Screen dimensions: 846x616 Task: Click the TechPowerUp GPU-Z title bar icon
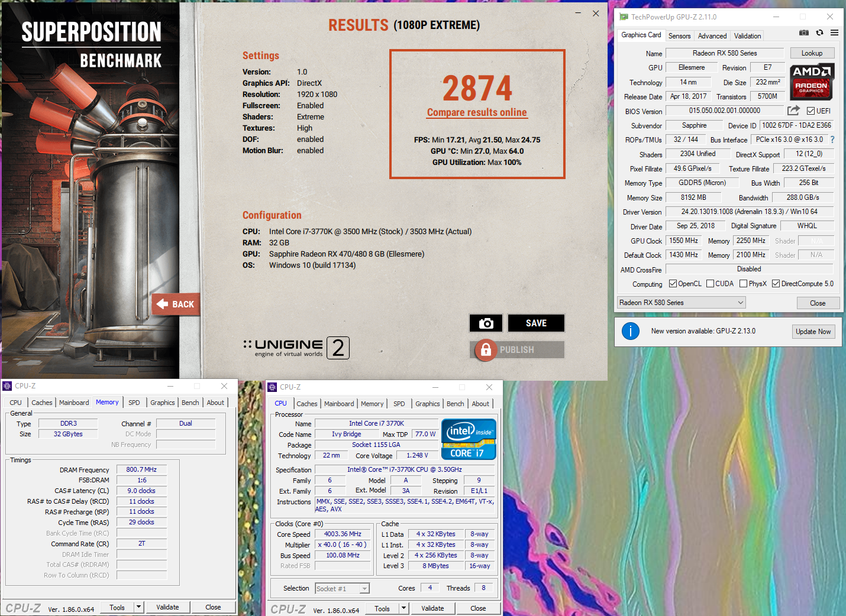pyautogui.click(x=624, y=17)
